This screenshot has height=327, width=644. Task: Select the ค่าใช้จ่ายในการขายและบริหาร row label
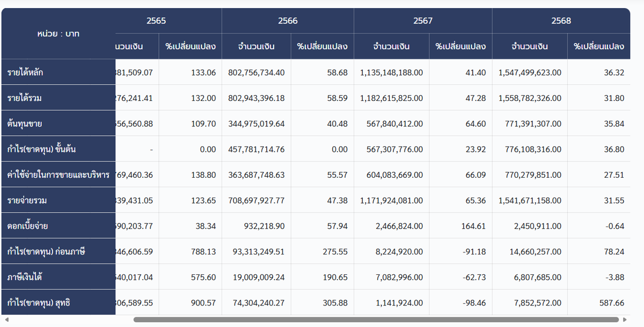coord(58,175)
